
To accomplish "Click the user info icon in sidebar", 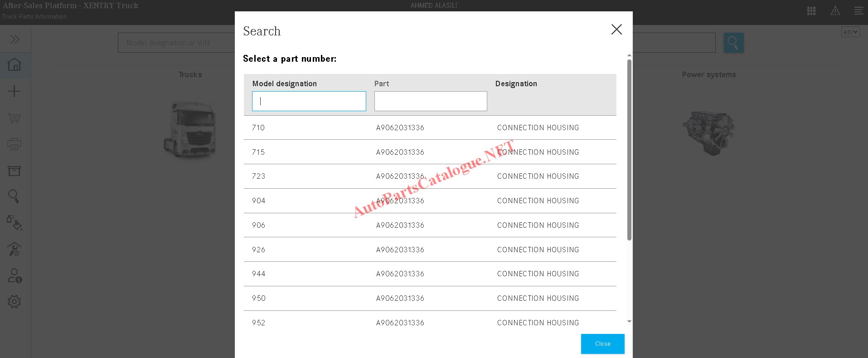I will (x=15, y=275).
